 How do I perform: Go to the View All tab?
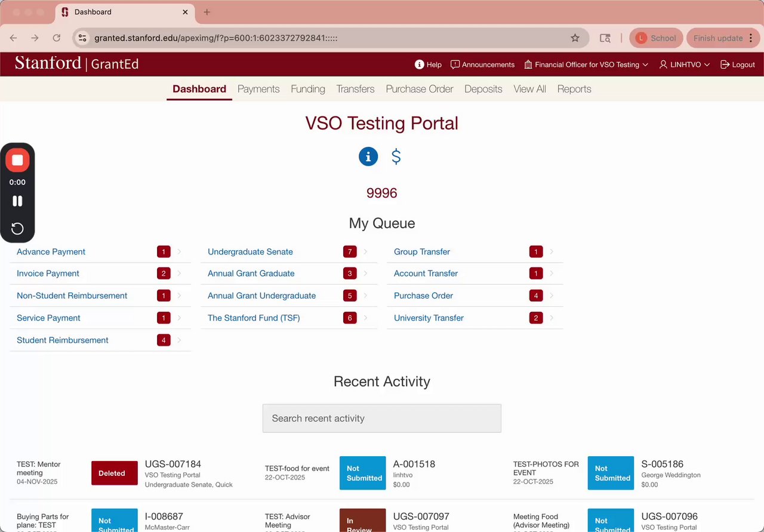tap(530, 89)
